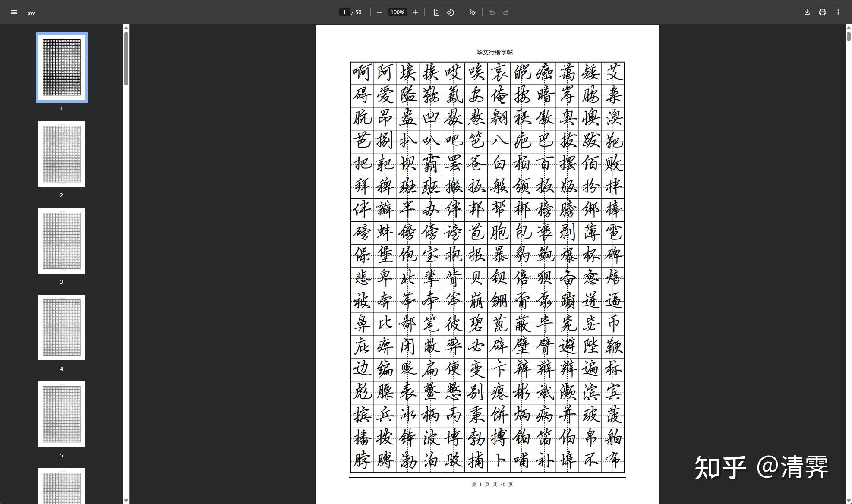Click the fit to page icon
Screen dimensions: 852x504
tap(437, 12)
